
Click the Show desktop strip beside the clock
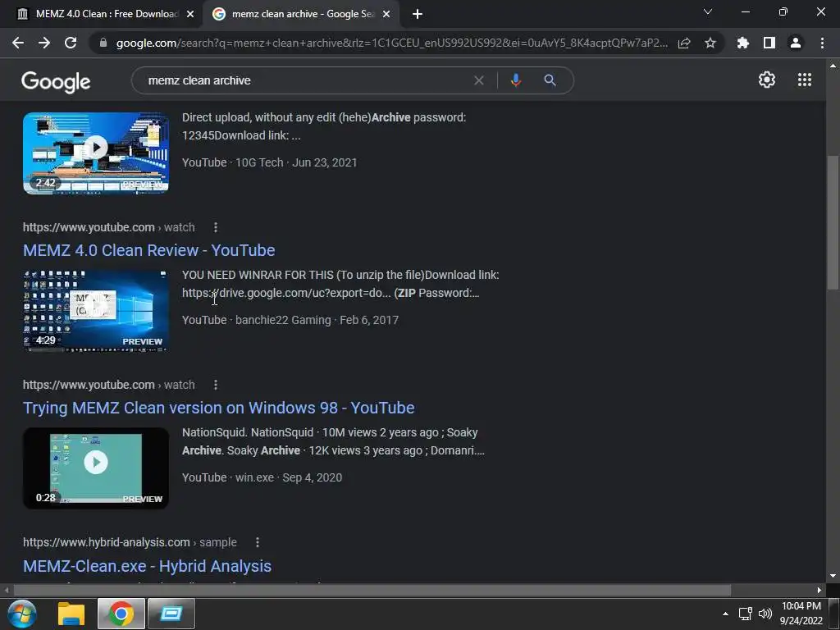[x=834, y=614]
